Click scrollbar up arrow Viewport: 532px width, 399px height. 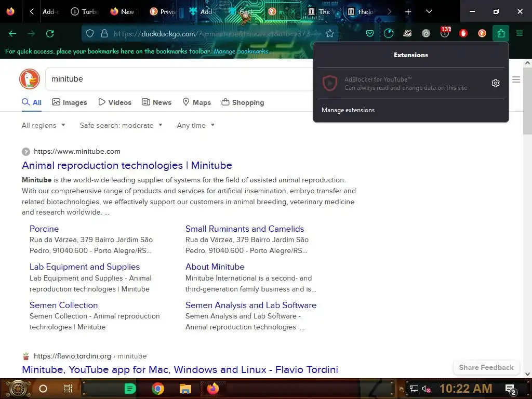pos(527,63)
